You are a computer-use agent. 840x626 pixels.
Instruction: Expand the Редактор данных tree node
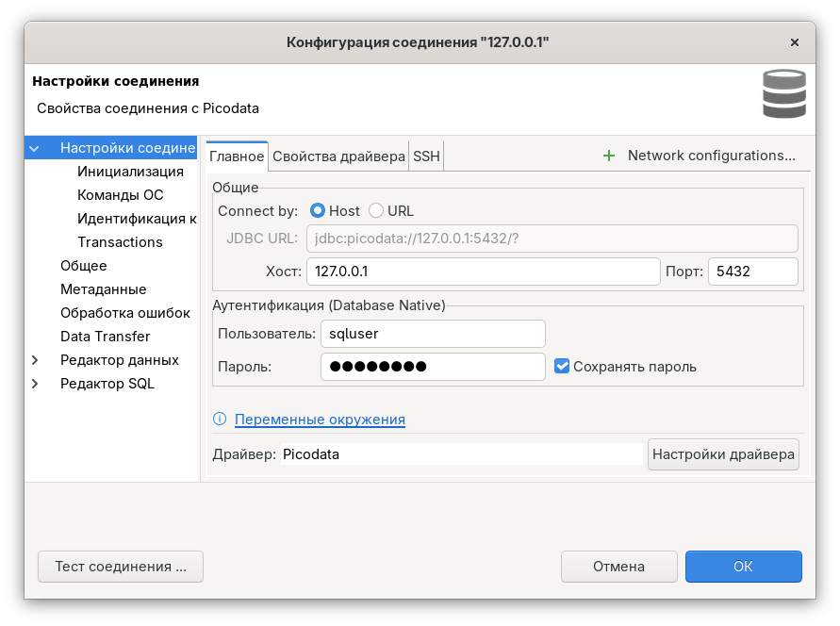pos(35,360)
